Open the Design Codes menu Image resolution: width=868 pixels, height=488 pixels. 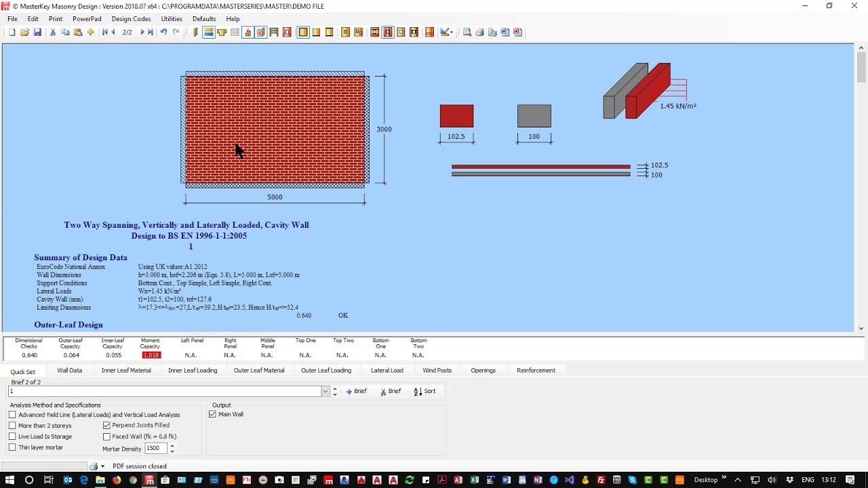131,19
